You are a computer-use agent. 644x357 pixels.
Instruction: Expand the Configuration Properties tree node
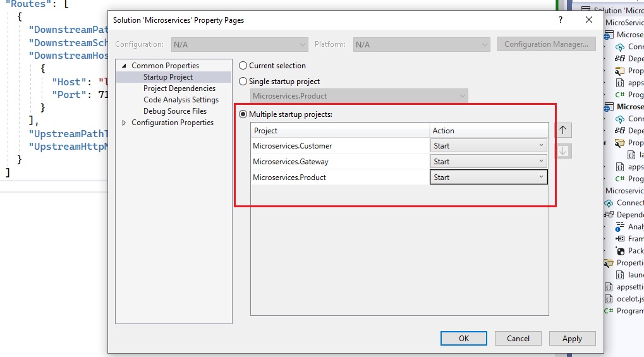124,123
